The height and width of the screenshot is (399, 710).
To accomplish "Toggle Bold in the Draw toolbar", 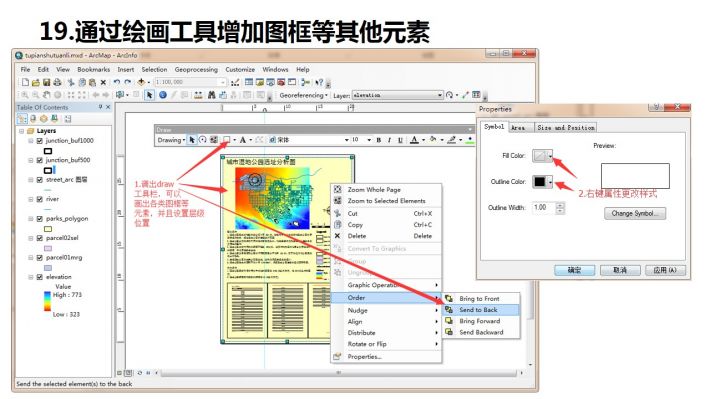I will [x=379, y=140].
